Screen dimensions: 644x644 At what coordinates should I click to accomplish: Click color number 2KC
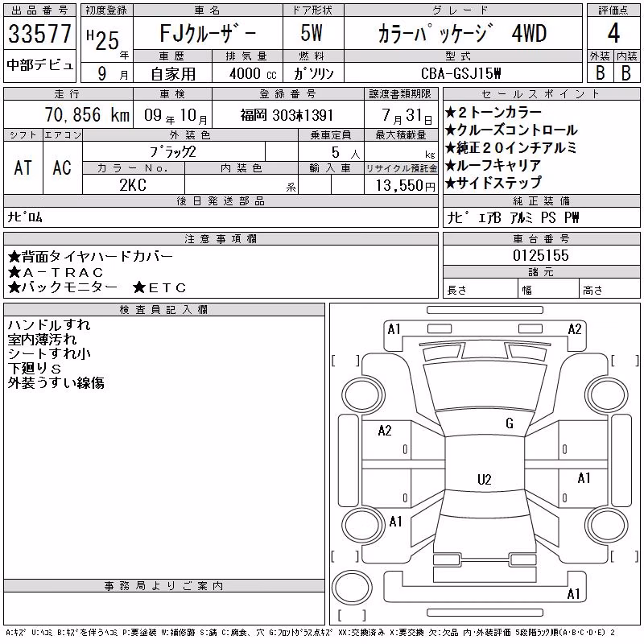click(133, 185)
